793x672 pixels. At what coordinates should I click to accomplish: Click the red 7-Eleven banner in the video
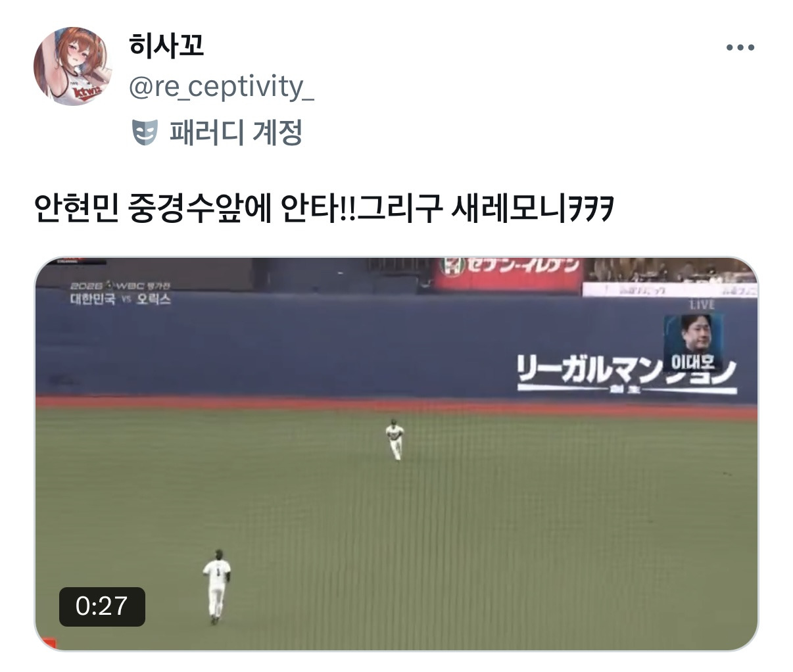508,273
